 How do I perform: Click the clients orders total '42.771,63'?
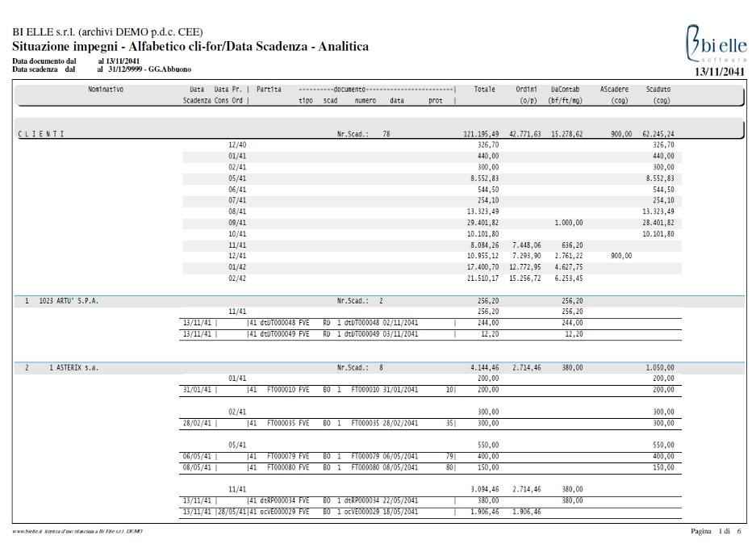[x=525, y=134]
